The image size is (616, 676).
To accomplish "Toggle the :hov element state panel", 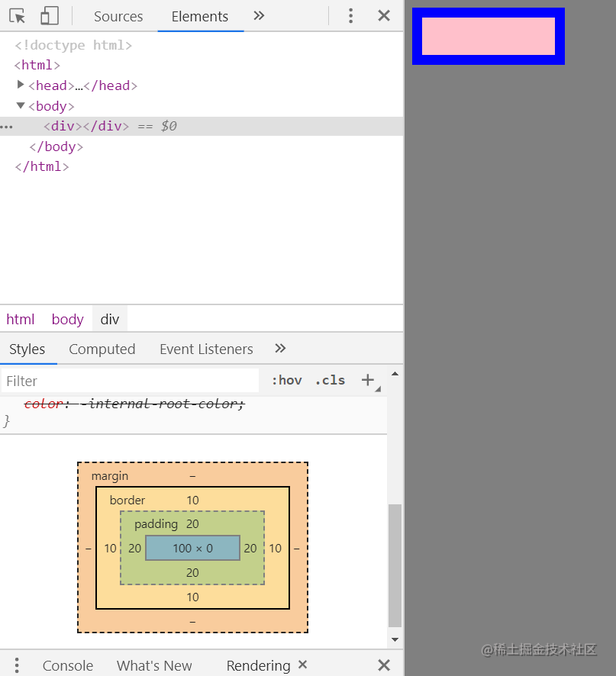I will coord(286,380).
